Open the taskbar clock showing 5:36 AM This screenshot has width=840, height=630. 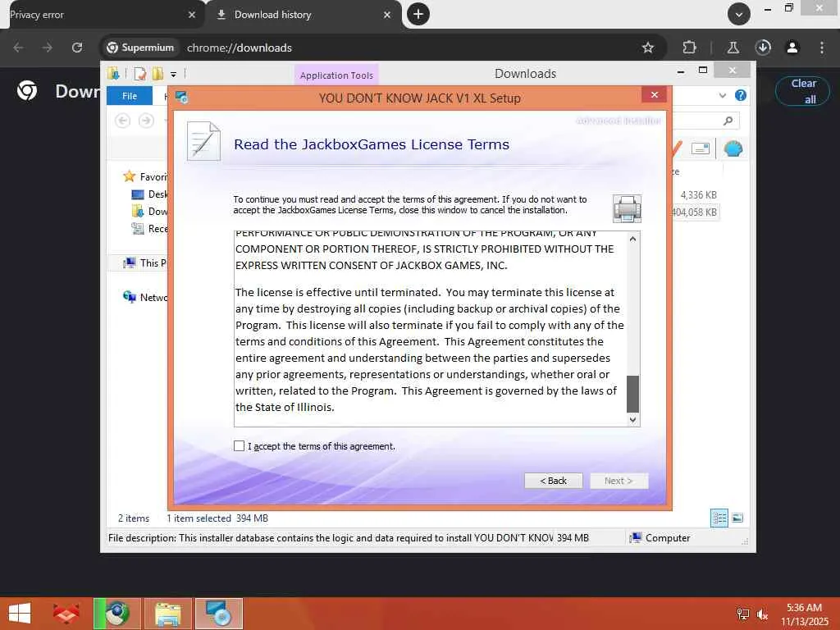click(804, 614)
